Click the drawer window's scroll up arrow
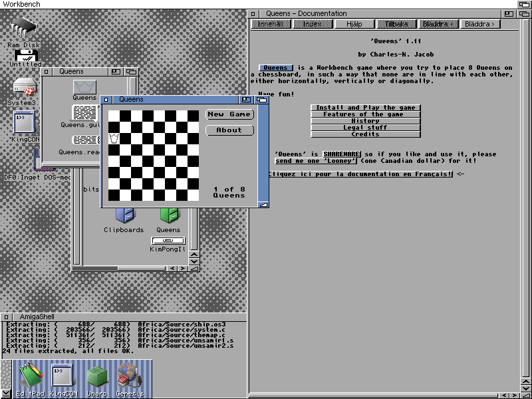 tap(194, 255)
